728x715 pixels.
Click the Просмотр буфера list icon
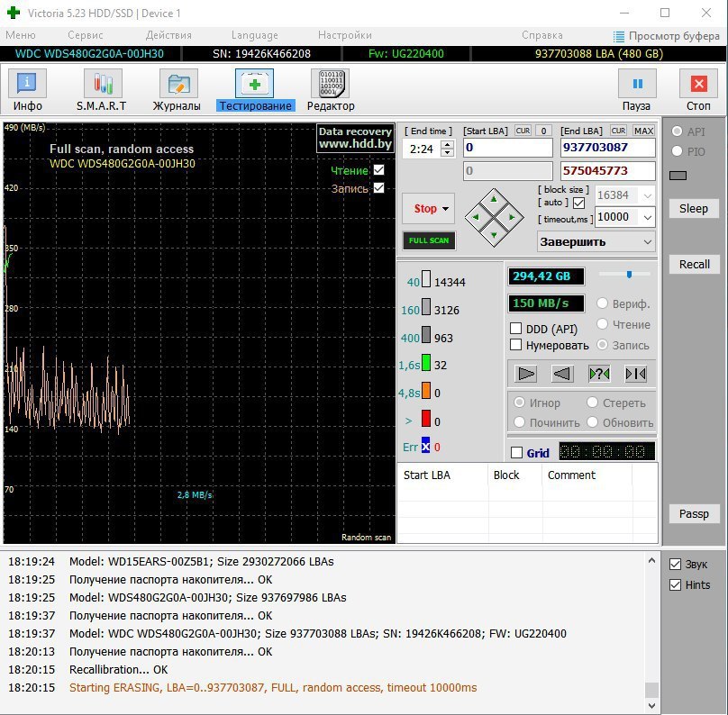618,36
